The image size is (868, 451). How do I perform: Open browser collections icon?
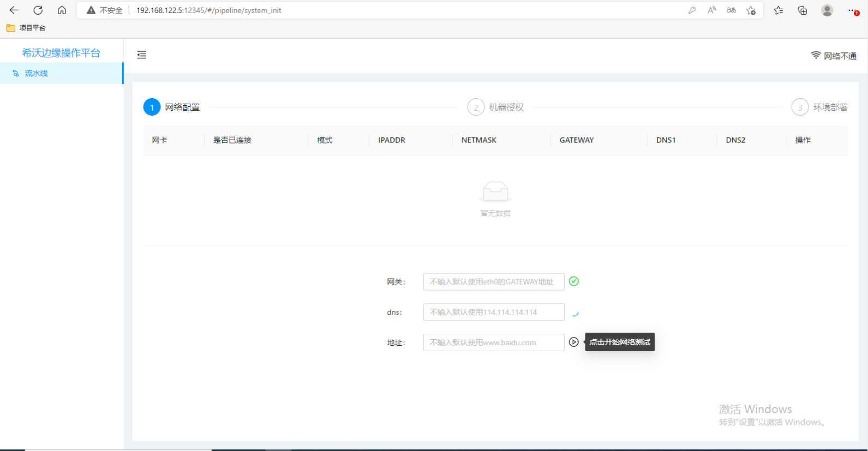(x=802, y=10)
